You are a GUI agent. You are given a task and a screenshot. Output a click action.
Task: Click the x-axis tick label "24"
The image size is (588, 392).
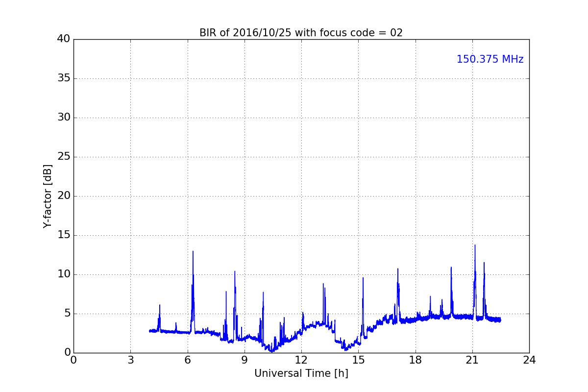[x=529, y=360]
